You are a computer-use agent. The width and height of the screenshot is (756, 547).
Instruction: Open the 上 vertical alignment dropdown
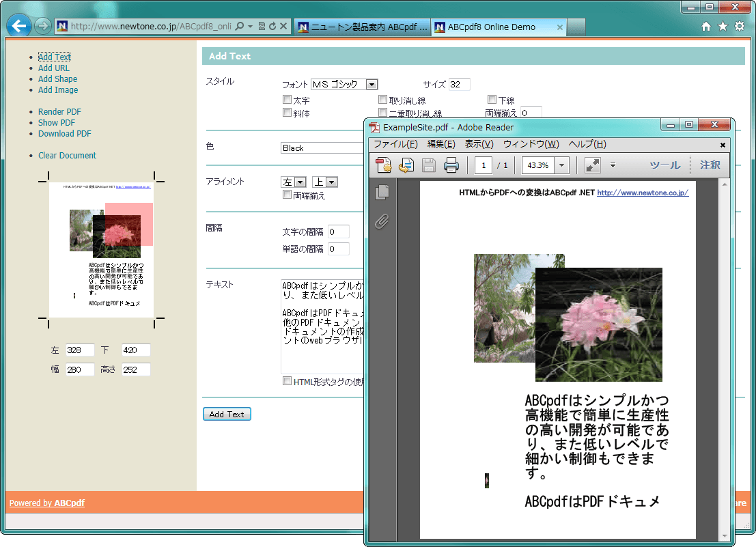pos(325,182)
